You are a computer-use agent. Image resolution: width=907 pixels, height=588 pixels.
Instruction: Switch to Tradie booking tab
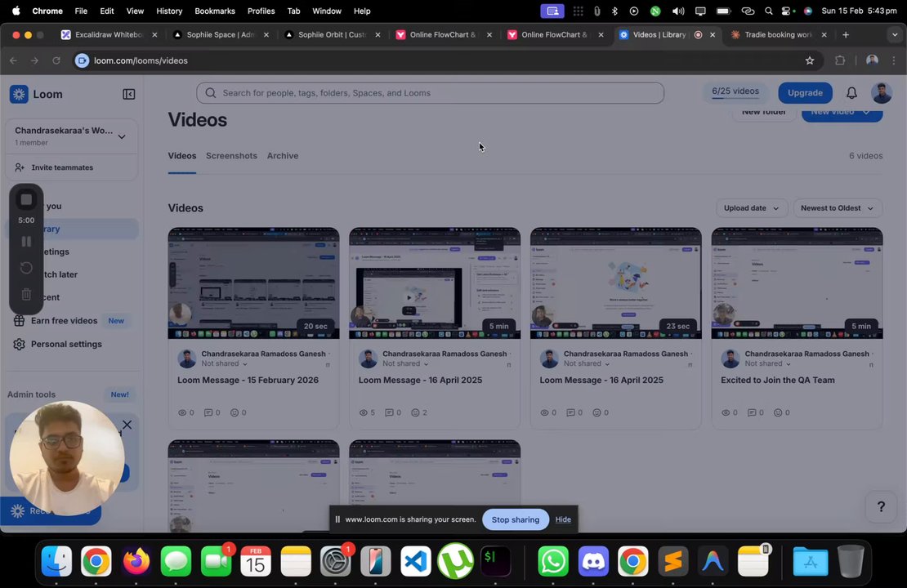click(778, 34)
